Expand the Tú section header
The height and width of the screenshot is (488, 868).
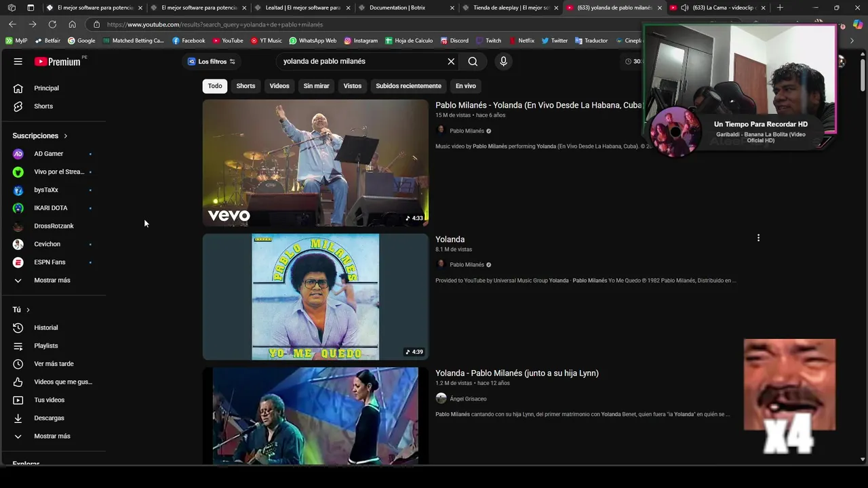[21, 310]
